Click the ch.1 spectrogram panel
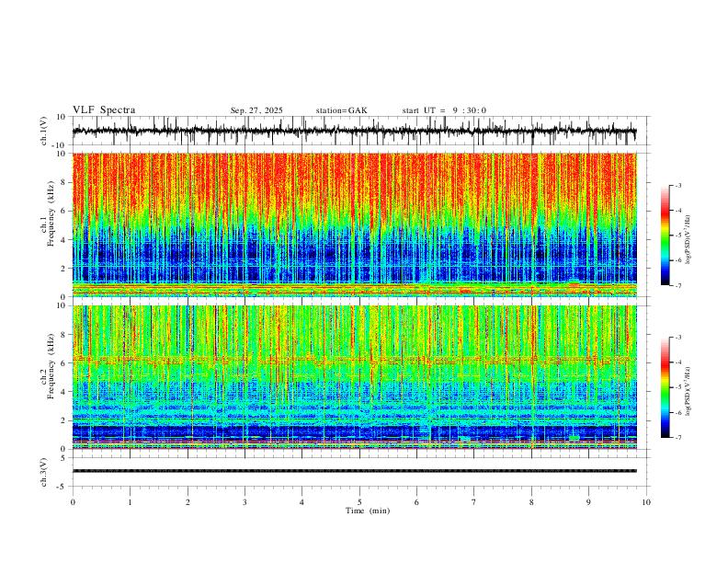The width and height of the screenshot is (728, 563). [x=354, y=224]
